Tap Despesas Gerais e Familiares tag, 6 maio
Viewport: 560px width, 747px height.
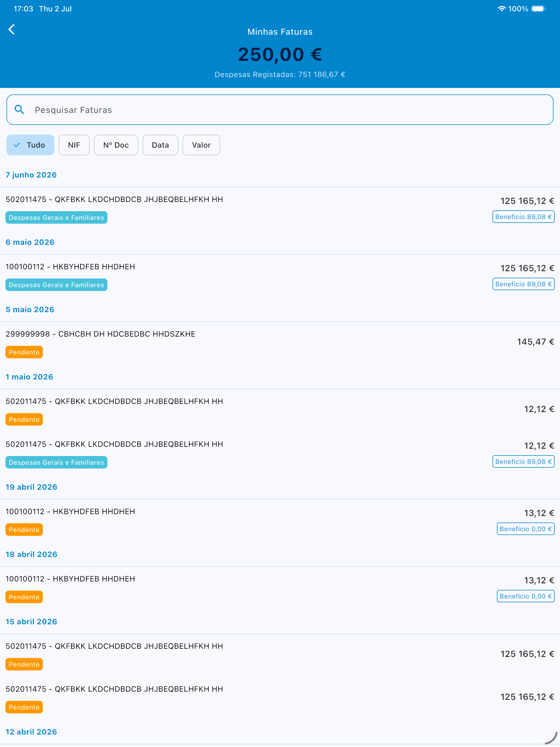[56, 285]
